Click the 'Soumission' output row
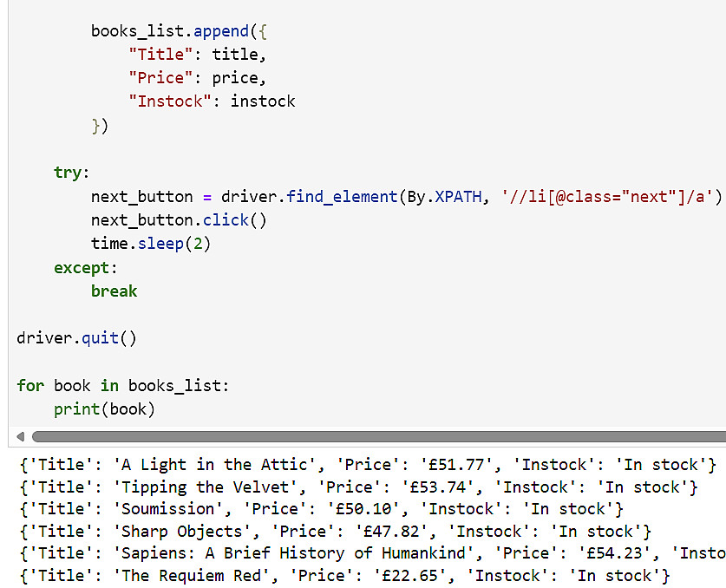The height and width of the screenshot is (588, 726). click(321, 509)
